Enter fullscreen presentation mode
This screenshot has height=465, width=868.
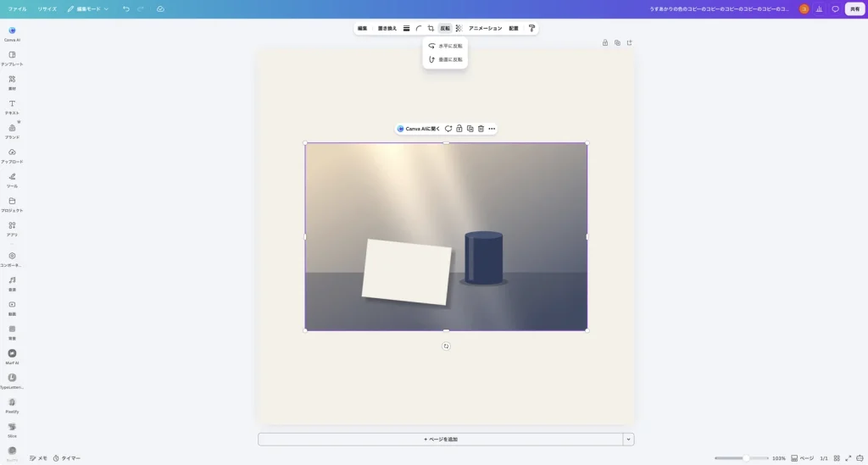(848, 458)
